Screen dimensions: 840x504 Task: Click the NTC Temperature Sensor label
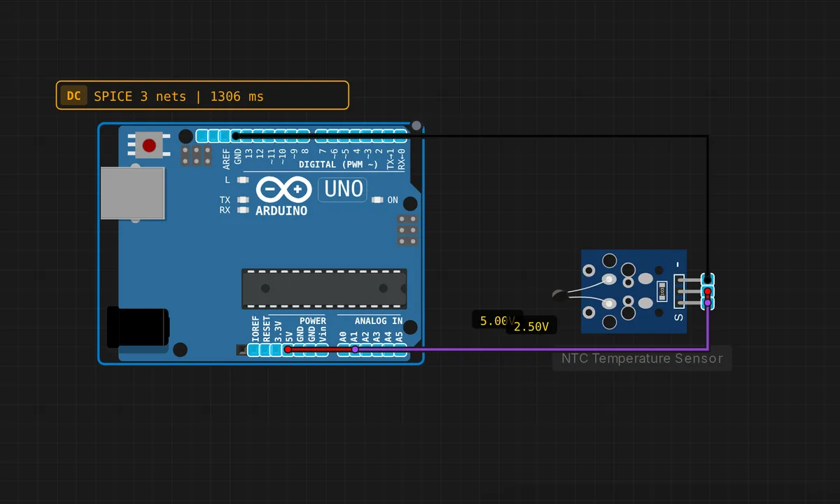[x=642, y=358]
